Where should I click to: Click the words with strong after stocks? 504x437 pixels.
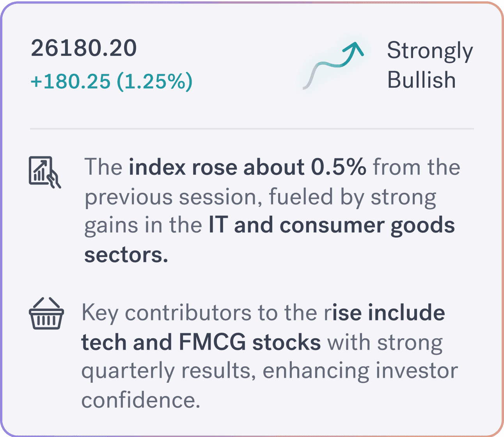point(385,343)
